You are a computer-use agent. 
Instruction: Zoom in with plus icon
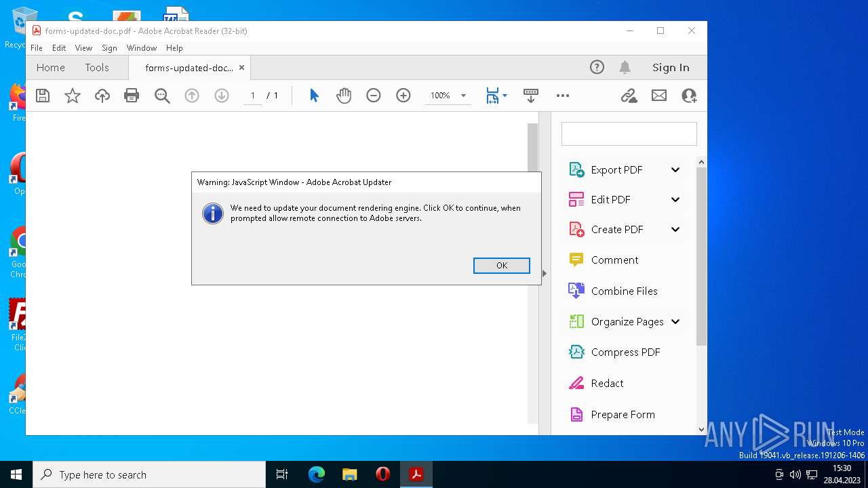tap(403, 96)
